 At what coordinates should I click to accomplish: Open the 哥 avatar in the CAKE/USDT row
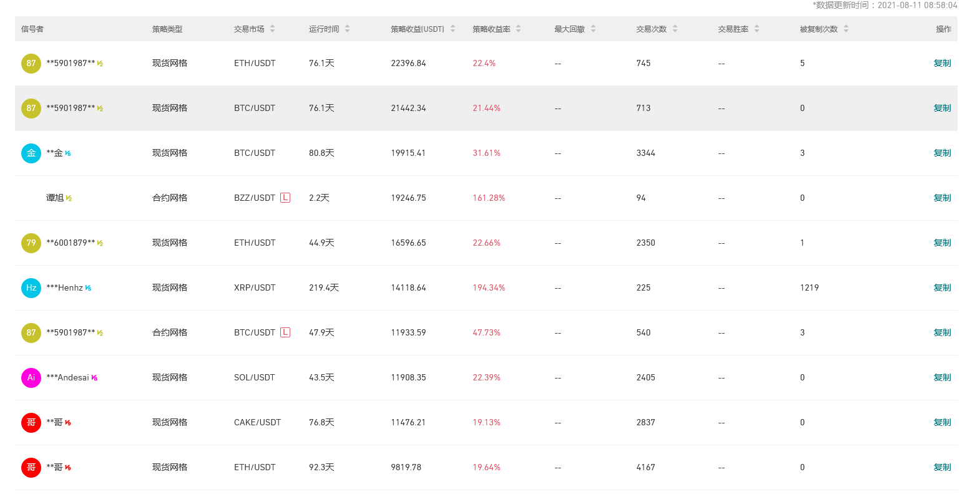tap(31, 423)
